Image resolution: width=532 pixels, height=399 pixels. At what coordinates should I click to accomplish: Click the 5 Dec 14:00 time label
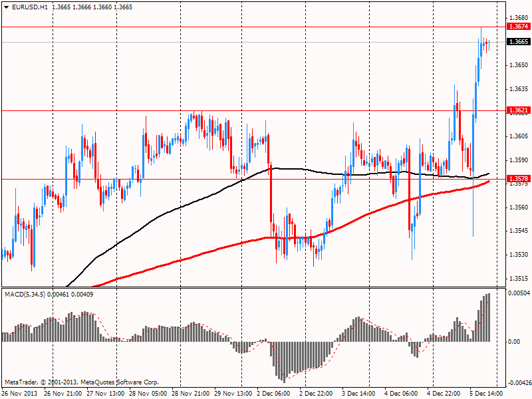(487, 394)
